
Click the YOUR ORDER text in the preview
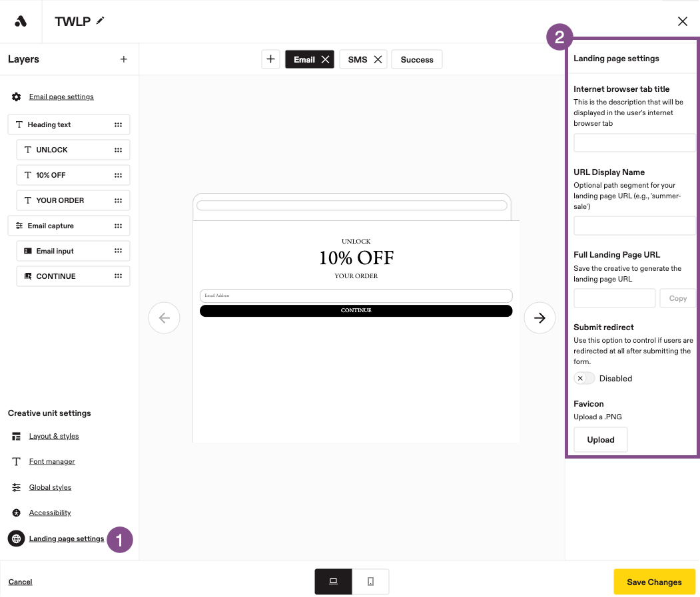click(356, 276)
